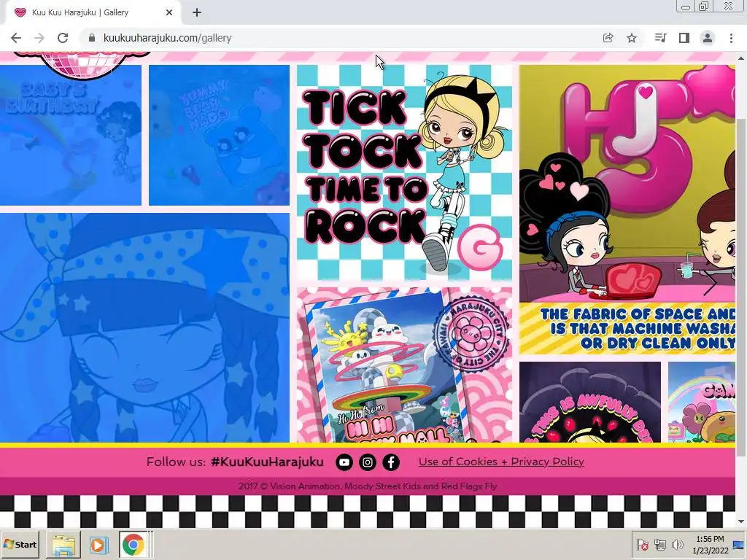Screen dimensions: 747x560
Task: Close the Kuu Kuu Harajuku tab
Action: click(x=169, y=12)
